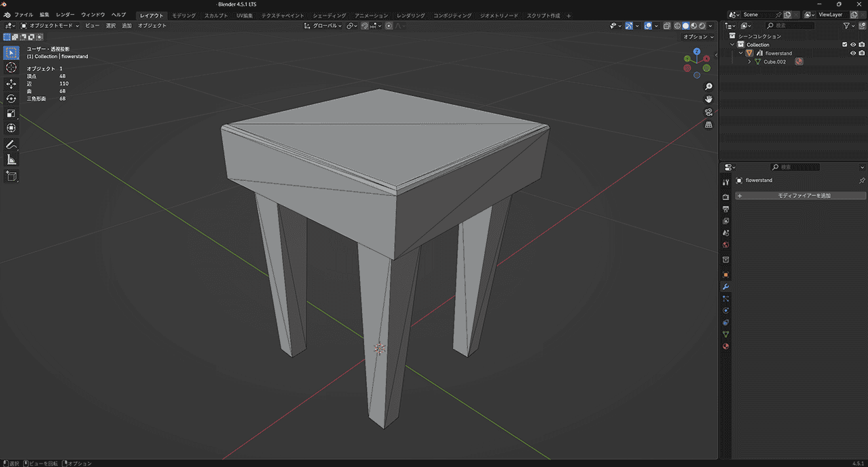Viewport: 868px width, 467px height.
Task: Open the Material properties tab
Action: click(726, 346)
